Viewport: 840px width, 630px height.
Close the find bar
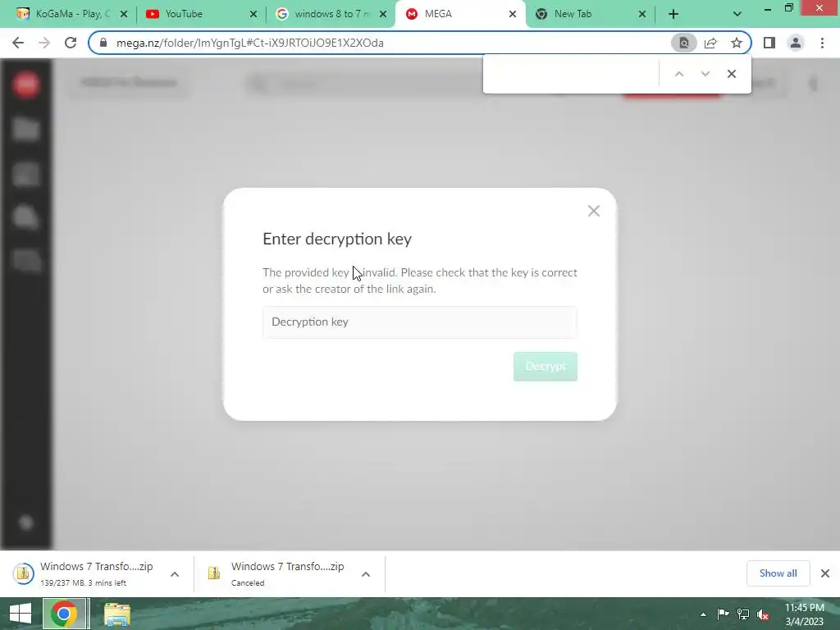(731, 74)
